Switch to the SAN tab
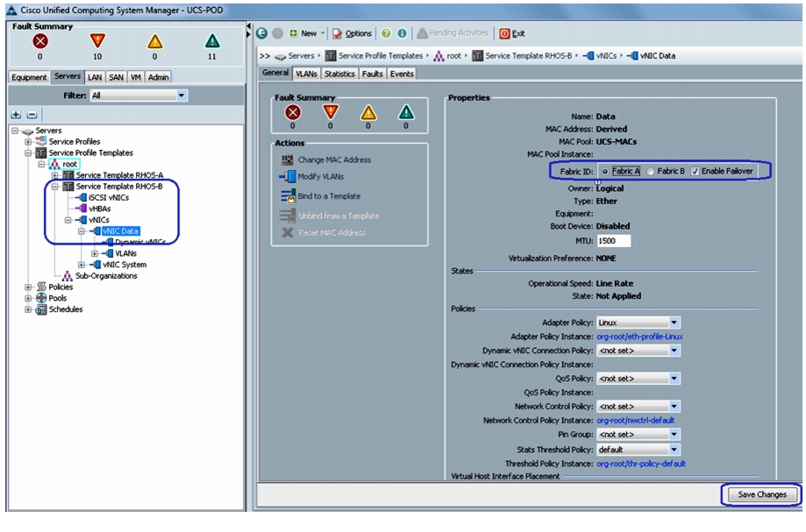This screenshot has width=806, height=532. [116, 77]
